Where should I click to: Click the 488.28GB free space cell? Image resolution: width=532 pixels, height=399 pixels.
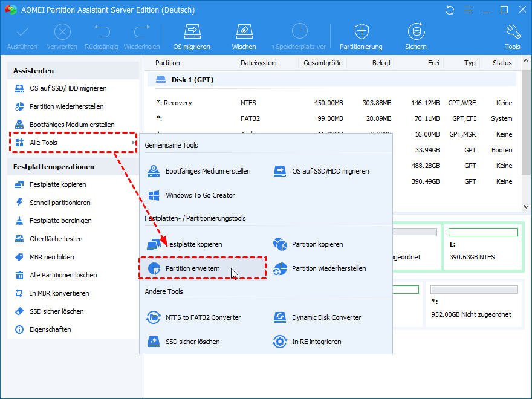pyautogui.click(x=426, y=166)
